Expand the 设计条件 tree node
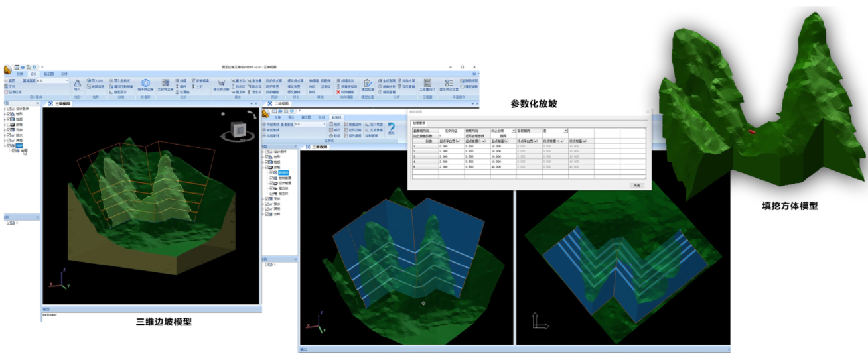The image size is (868, 354). 5,108
